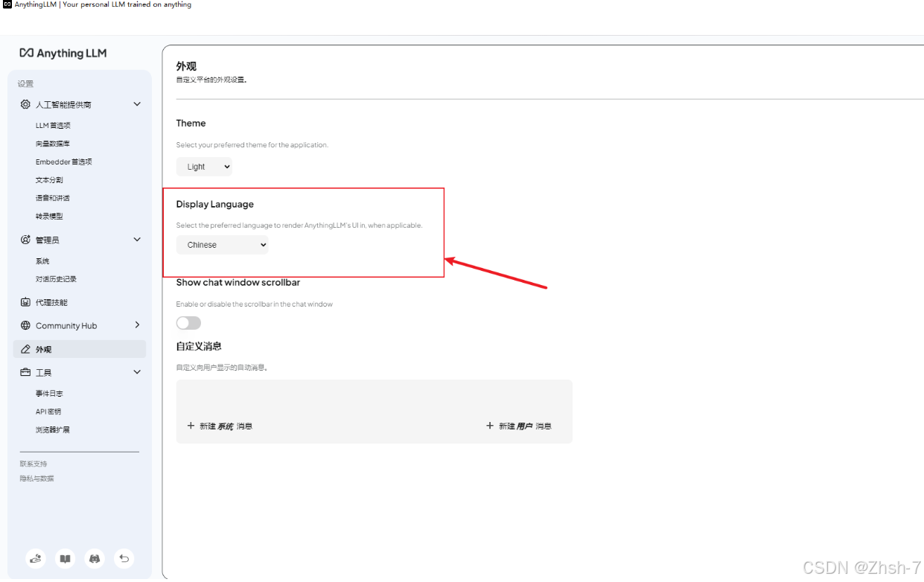The height and width of the screenshot is (582, 924).
Task: Click the 隐私与数据 link
Action: pyautogui.click(x=37, y=479)
